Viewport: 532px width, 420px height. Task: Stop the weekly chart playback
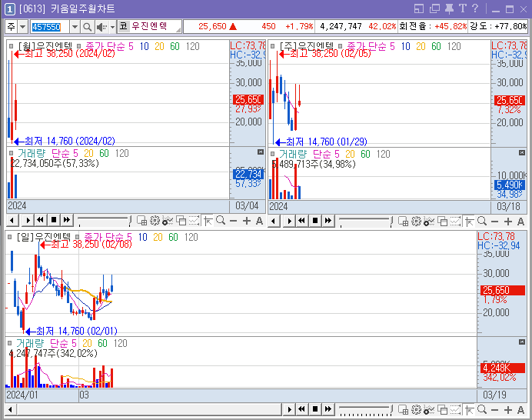point(315,221)
